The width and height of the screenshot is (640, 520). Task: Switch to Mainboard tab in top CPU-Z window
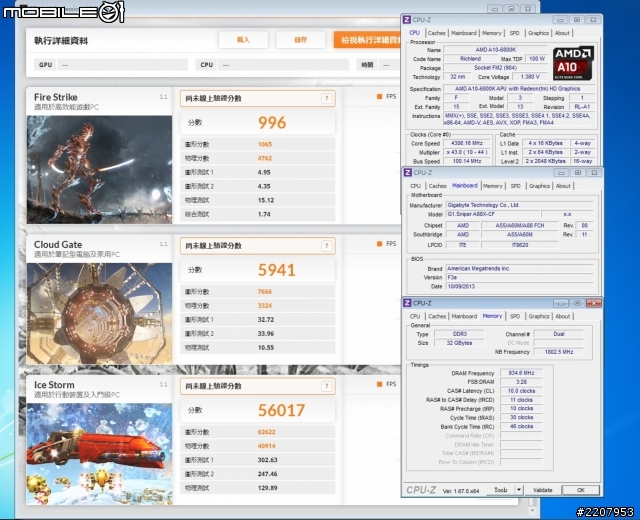point(464,33)
